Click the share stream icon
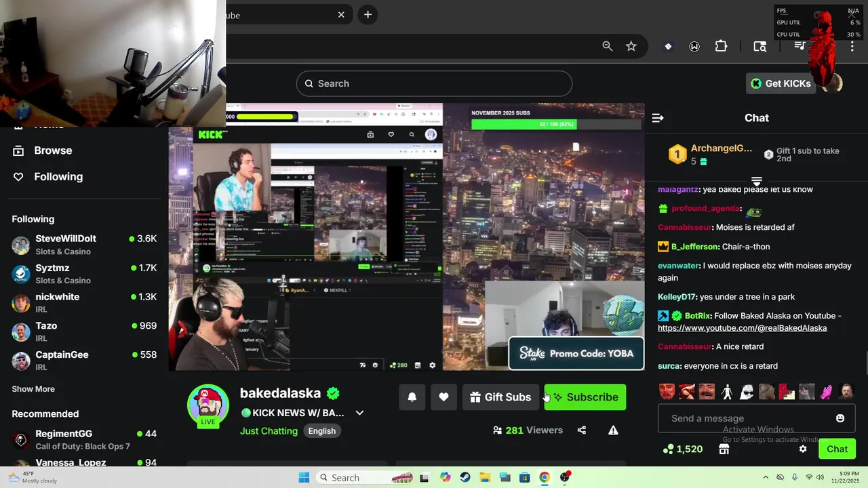The height and width of the screenshot is (488, 868). 581,430
